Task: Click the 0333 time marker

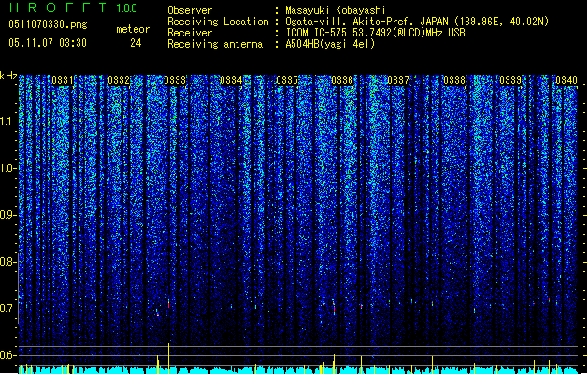Action: tap(175, 80)
